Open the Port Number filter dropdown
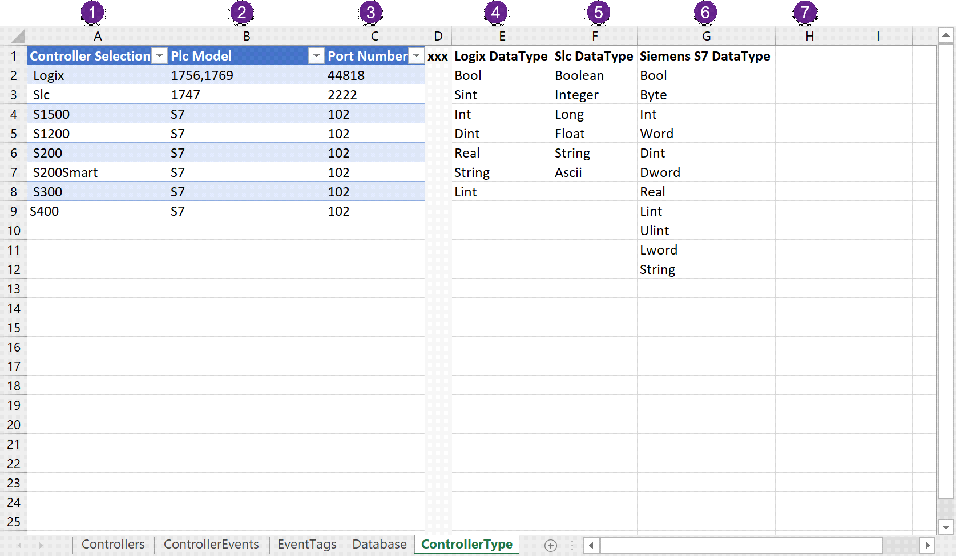 (x=416, y=56)
